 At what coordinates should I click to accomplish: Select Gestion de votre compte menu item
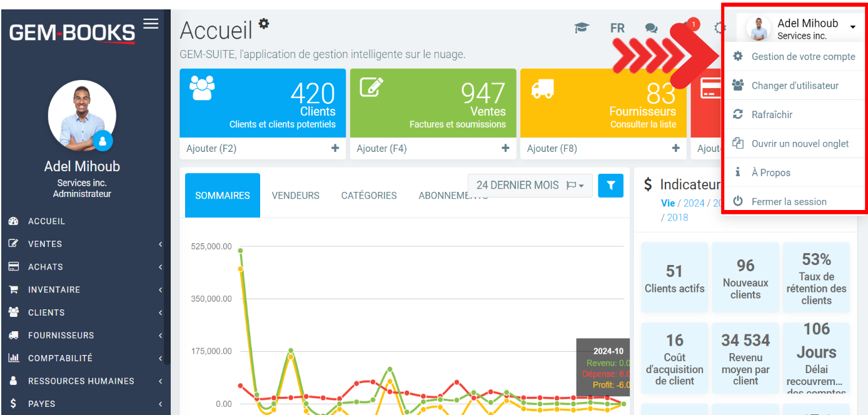click(803, 56)
